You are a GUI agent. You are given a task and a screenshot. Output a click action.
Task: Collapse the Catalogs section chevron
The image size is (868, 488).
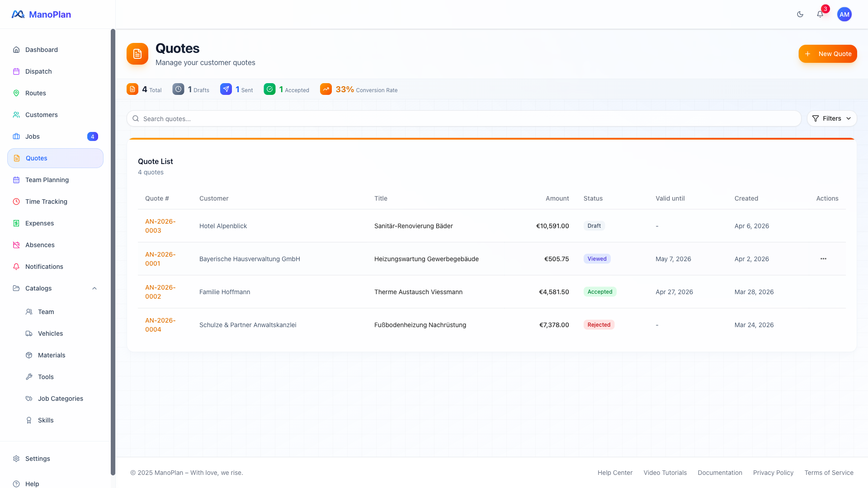[94, 288]
